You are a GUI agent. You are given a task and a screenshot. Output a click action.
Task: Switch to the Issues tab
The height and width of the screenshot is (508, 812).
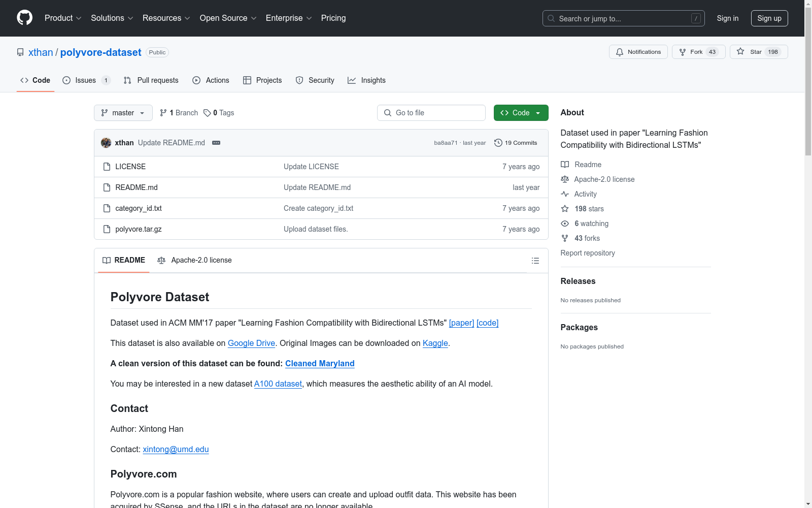coord(86,80)
